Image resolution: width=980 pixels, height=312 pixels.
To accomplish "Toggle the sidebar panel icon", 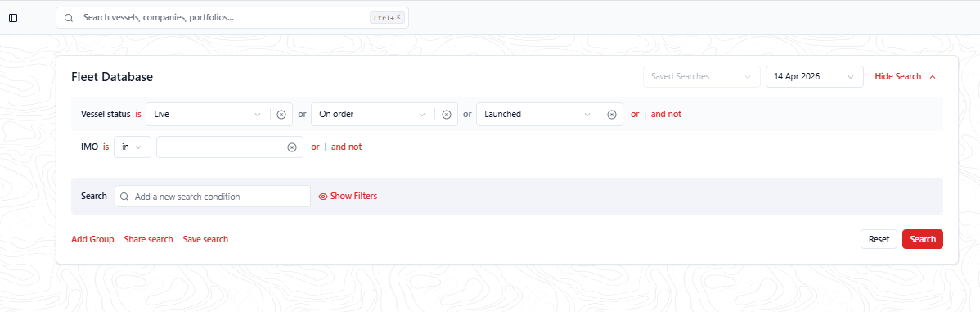I will point(13,18).
